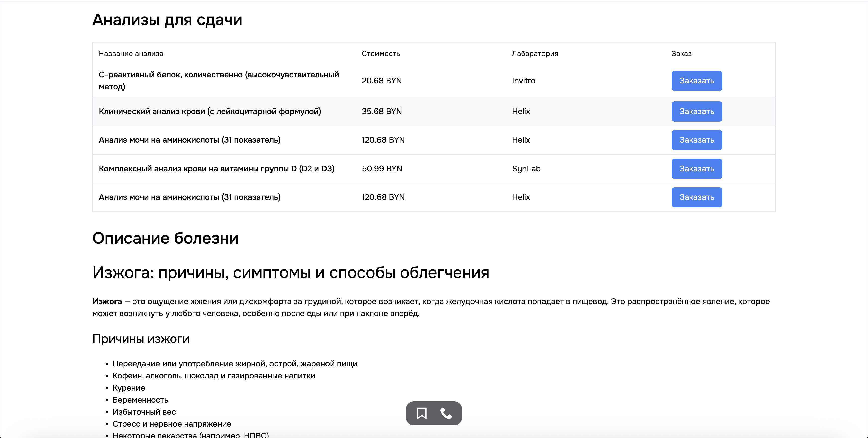The height and width of the screenshot is (438, 868).
Task: Click the 50.99 BYN price
Action: [382, 169]
